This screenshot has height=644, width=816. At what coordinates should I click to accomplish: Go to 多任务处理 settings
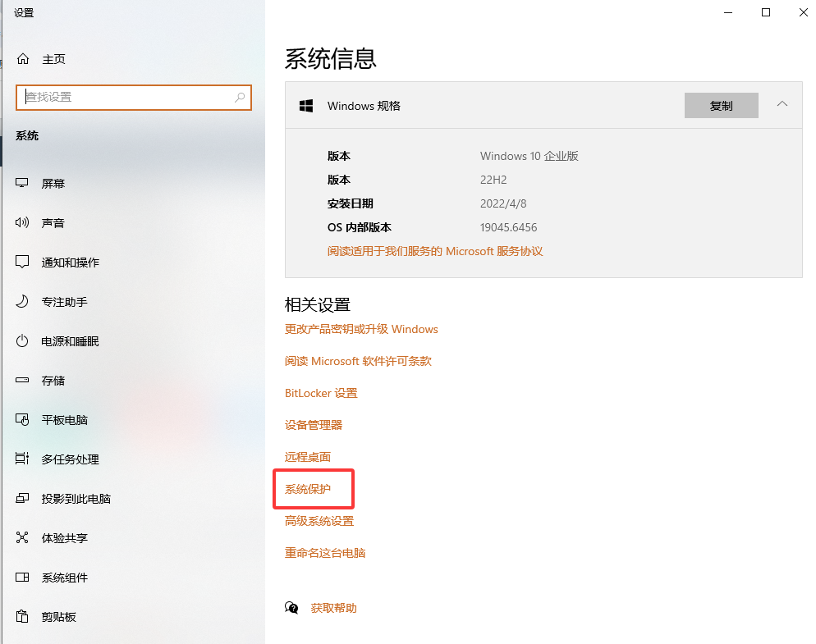tap(71, 460)
